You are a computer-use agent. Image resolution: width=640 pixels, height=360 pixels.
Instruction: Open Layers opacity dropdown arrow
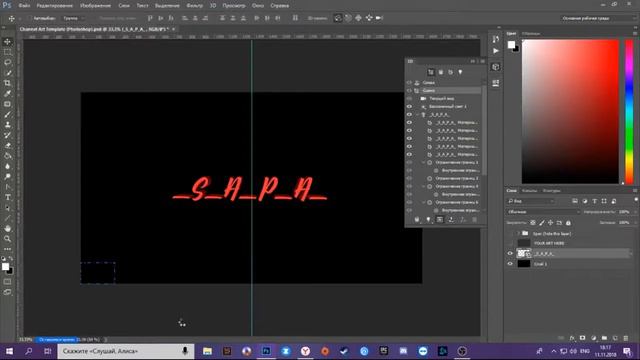635,212
